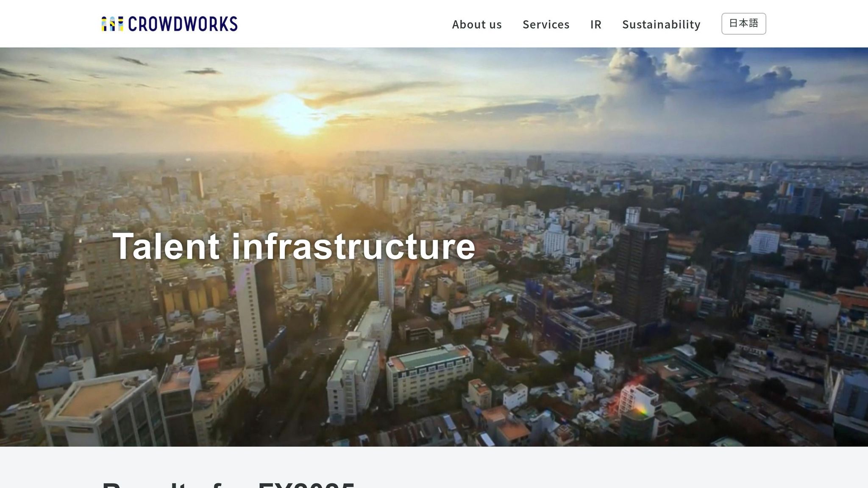Select the CROWDWORKS wordmark to go home

[182, 24]
